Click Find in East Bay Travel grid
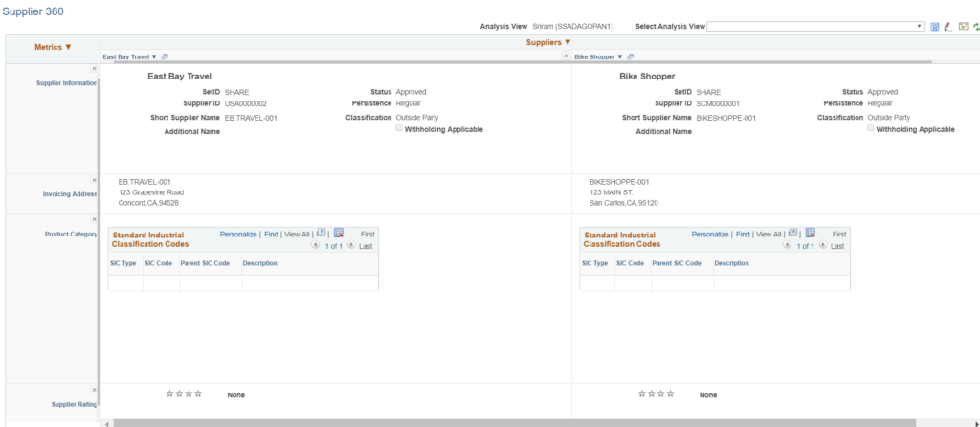 coord(271,234)
